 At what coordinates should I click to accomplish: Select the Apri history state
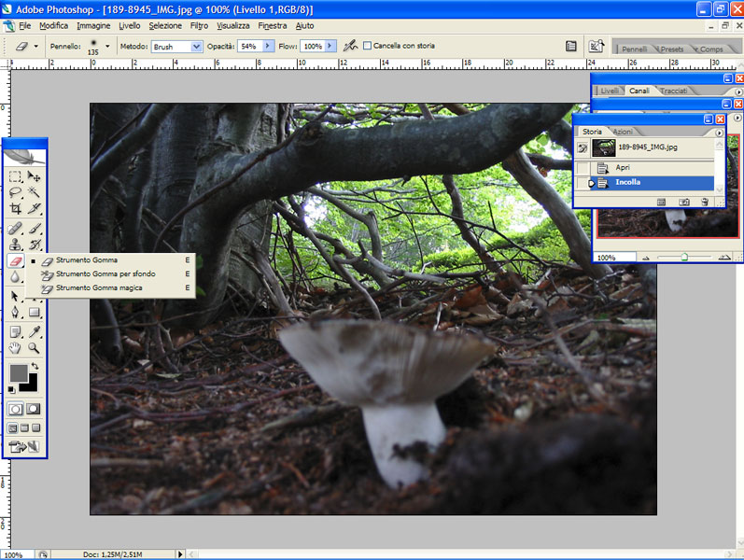[644, 167]
